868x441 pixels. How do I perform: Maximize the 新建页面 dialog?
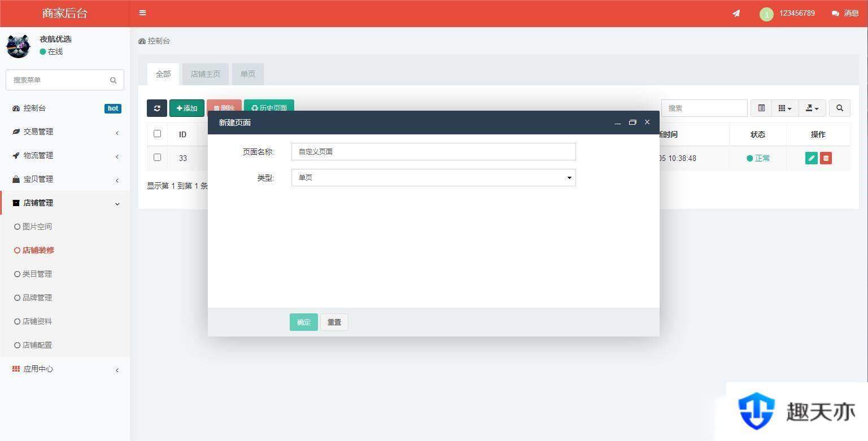633,123
